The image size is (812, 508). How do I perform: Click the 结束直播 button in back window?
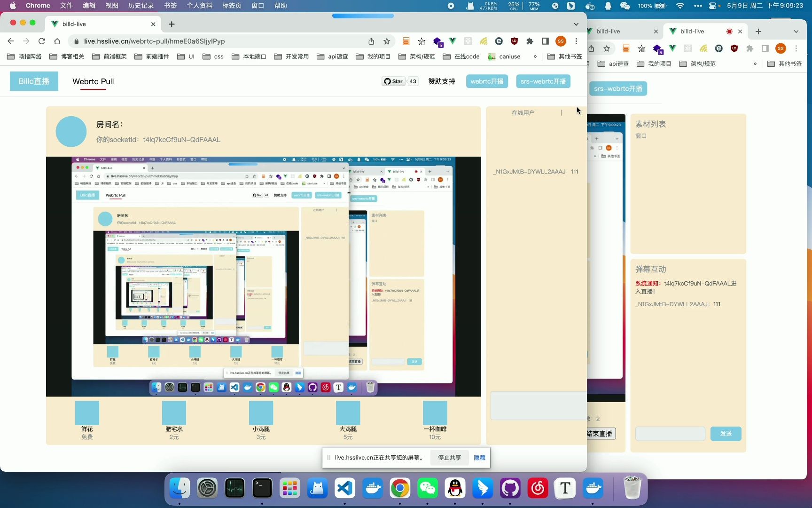pyautogui.click(x=601, y=434)
